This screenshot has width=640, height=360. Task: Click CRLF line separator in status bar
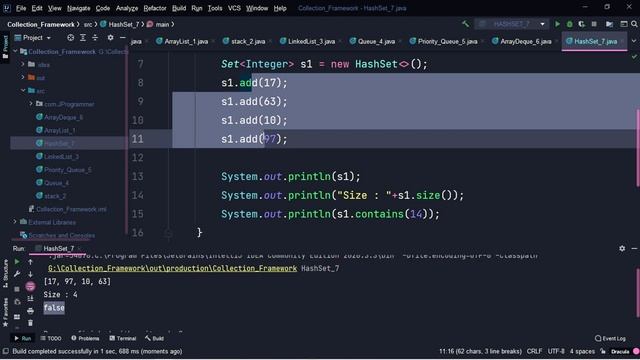point(534,351)
